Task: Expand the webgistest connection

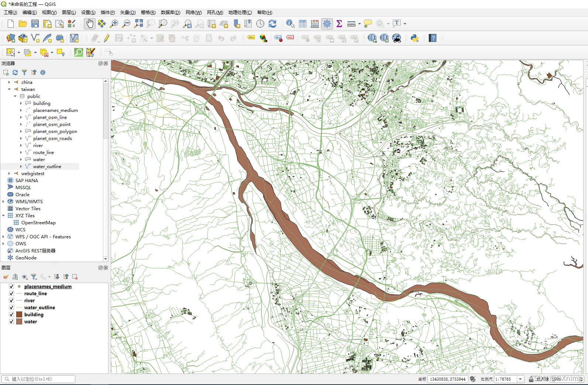Action: [x=9, y=173]
